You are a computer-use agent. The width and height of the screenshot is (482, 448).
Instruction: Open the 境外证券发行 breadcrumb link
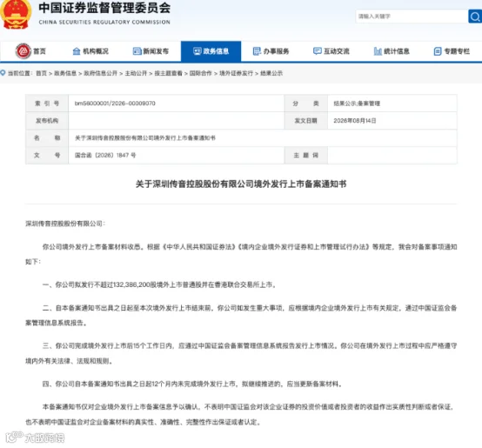coord(236,73)
